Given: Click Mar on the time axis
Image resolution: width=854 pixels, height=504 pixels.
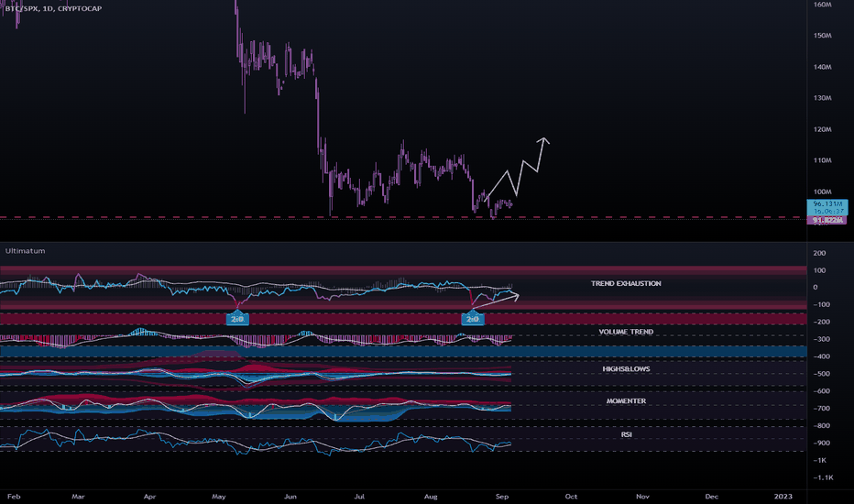Looking at the screenshot, I should [x=78, y=497].
